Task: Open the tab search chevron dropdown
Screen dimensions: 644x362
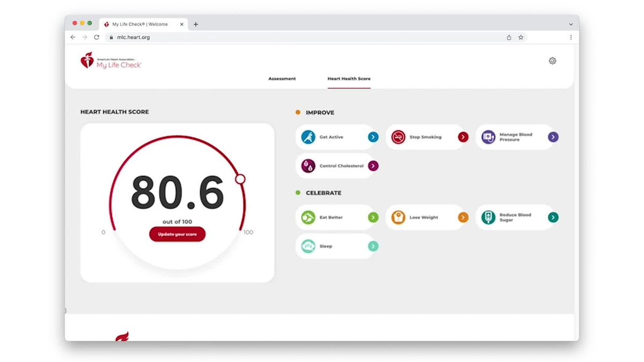Action: tap(571, 24)
